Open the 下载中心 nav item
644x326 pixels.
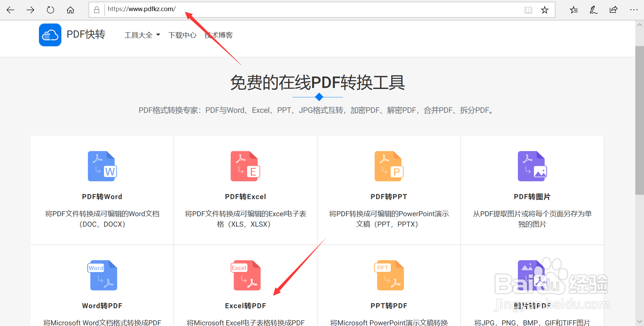coord(182,35)
